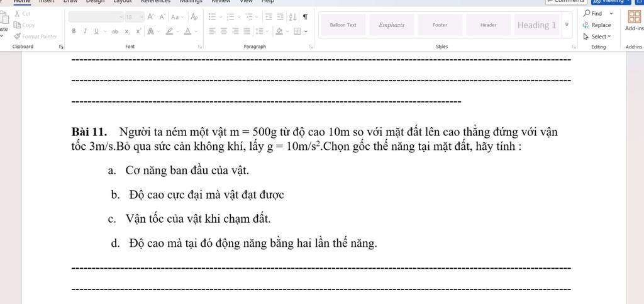Viewport: 644px width, 304px height.
Task: Align text left
Action: (x=212, y=31)
